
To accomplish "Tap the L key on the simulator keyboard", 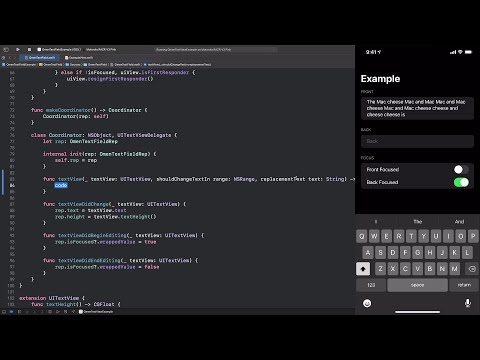I will pyautogui.click(x=467, y=253).
